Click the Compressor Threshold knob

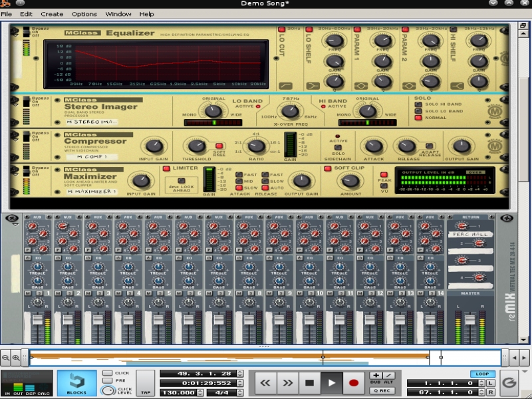point(195,146)
